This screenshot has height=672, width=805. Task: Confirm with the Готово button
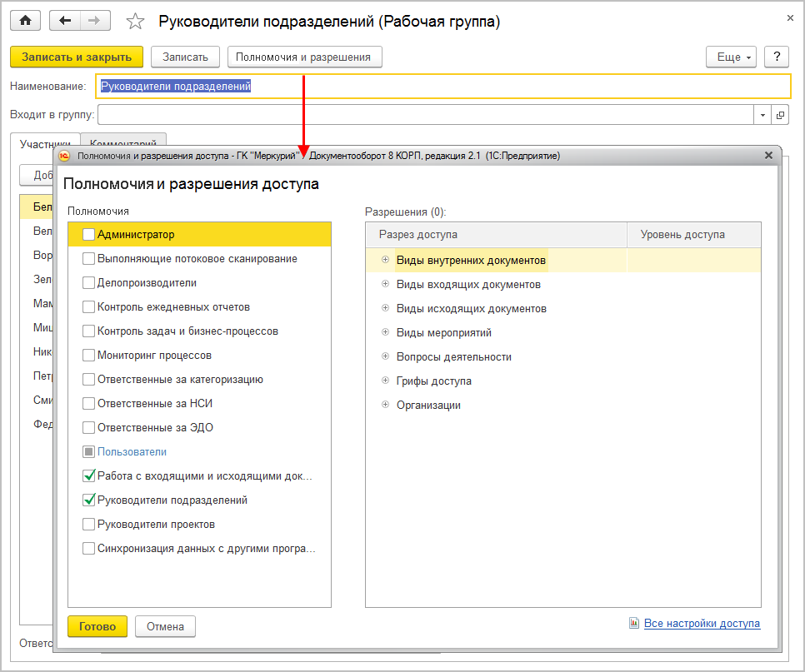(x=97, y=626)
